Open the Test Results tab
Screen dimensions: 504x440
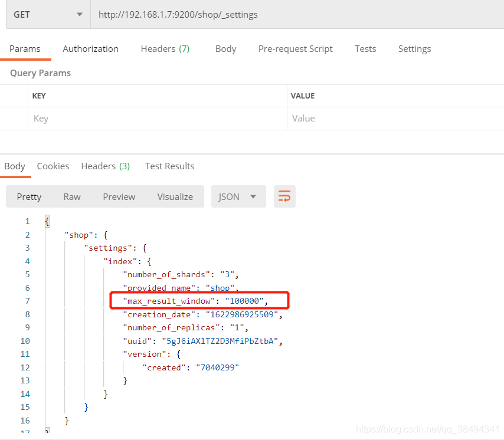point(169,166)
